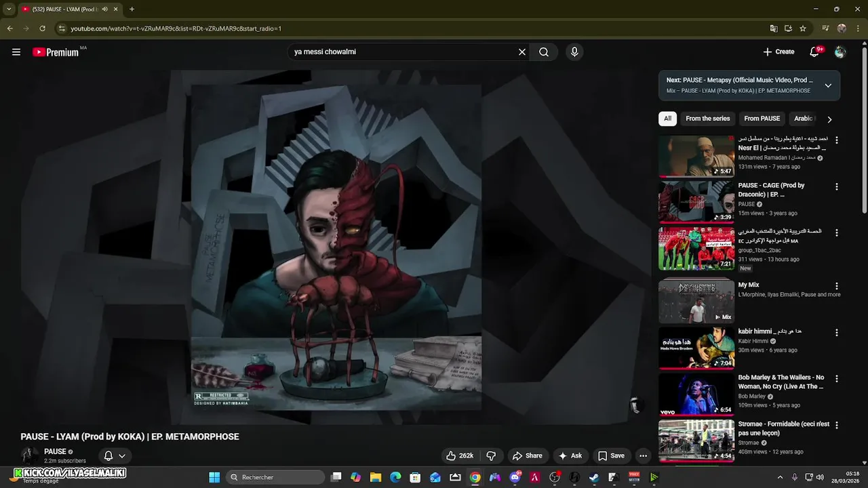Image resolution: width=868 pixels, height=488 pixels.
Task: Open site information icon in address bar
Action: (x=62, y=28)
